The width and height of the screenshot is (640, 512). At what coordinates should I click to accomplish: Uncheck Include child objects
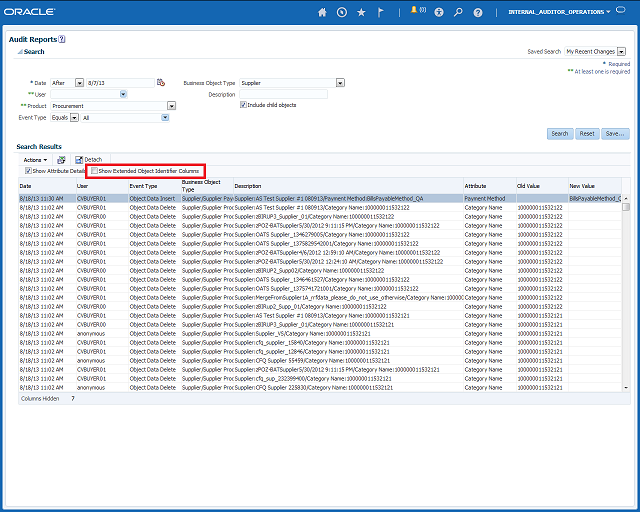(x=243, y=105)
